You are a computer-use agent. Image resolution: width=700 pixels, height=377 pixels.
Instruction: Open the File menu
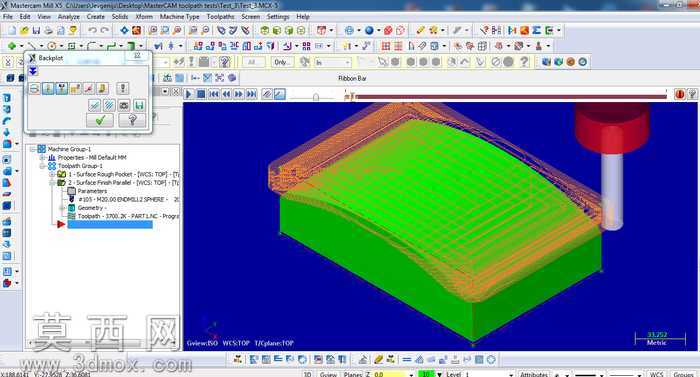coord(8,17)
